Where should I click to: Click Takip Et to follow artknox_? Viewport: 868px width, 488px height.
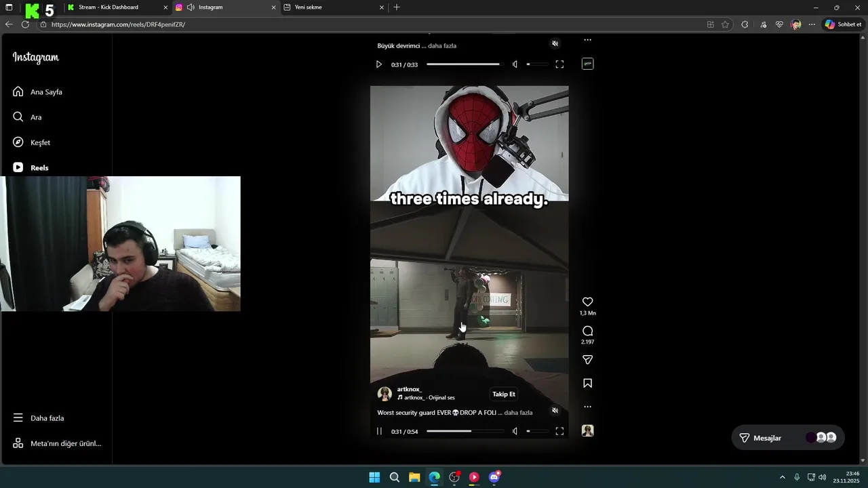point(504,394)
